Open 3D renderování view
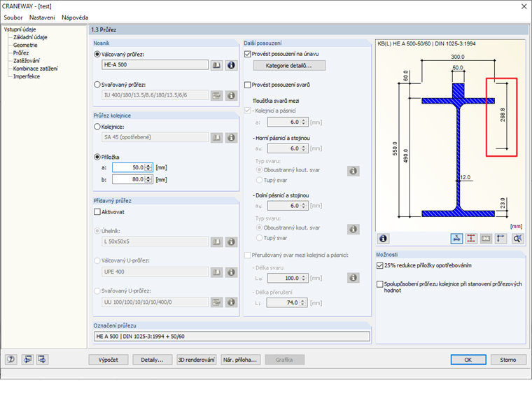This screenshot has width=532, height=399. [197, 360]
